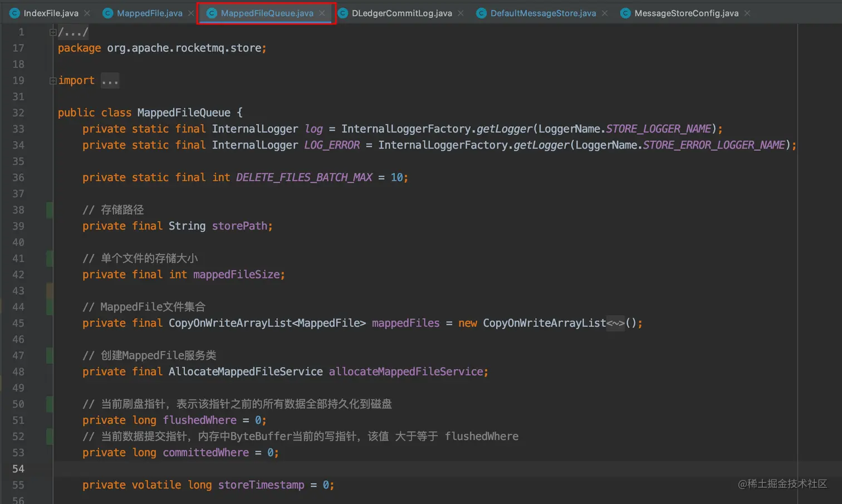Click line number 32 in the gutter
Image resolution: width=842 pixels, height=504 pixels.
pyautogui.click(x=18, y=113)
